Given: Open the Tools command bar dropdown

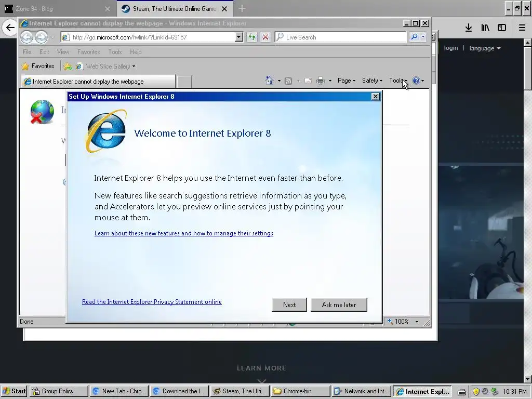Looking at the screenshot, I should (398, 81).
